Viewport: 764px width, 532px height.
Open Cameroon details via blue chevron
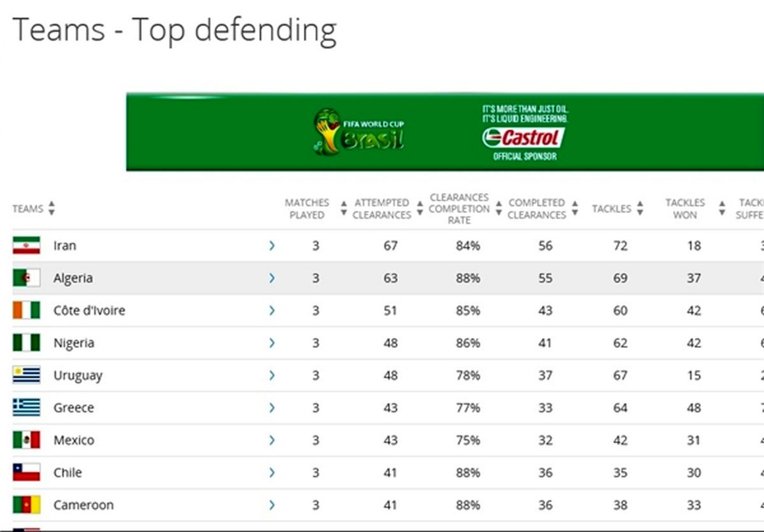[x=272, y=505]
